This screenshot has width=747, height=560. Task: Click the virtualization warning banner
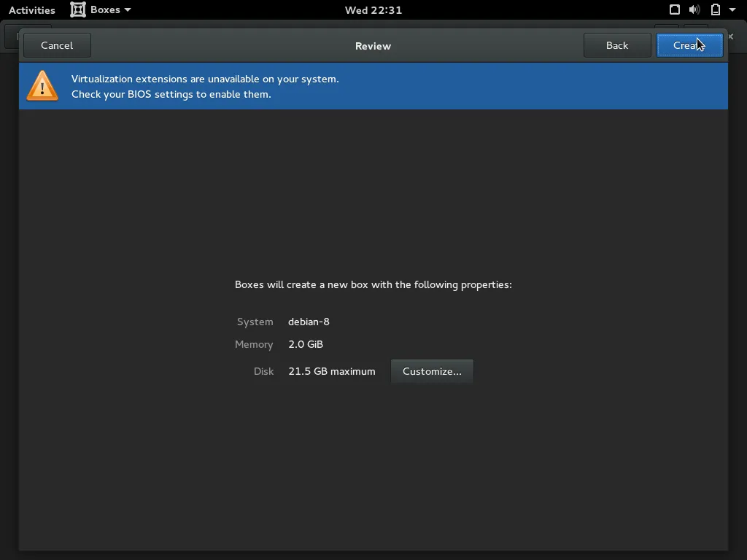[x=373, y=86]
